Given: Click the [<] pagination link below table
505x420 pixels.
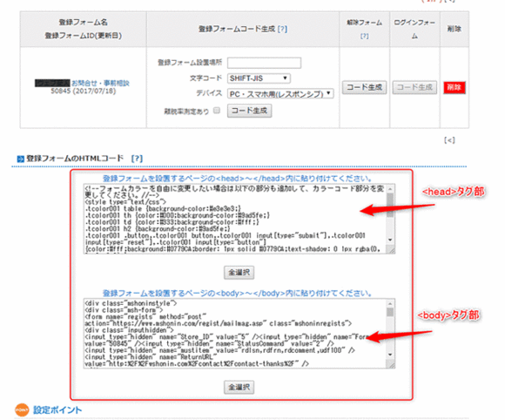Looking at the screenshot, I should click(449, 140).
